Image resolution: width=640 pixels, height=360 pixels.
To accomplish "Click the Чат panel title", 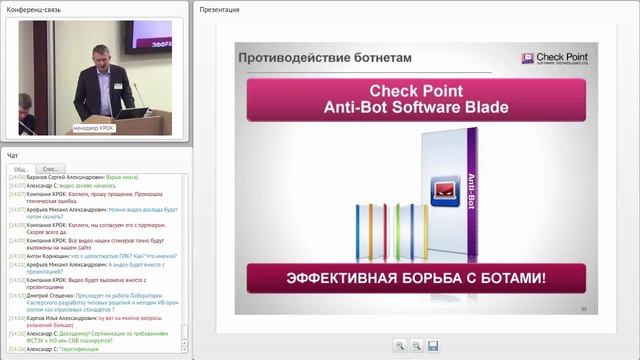I will tap(12, 156).
